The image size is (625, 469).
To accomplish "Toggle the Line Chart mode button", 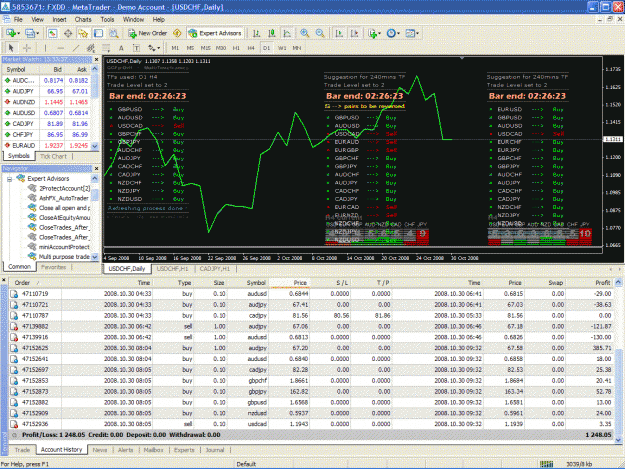I will [287, 33].
